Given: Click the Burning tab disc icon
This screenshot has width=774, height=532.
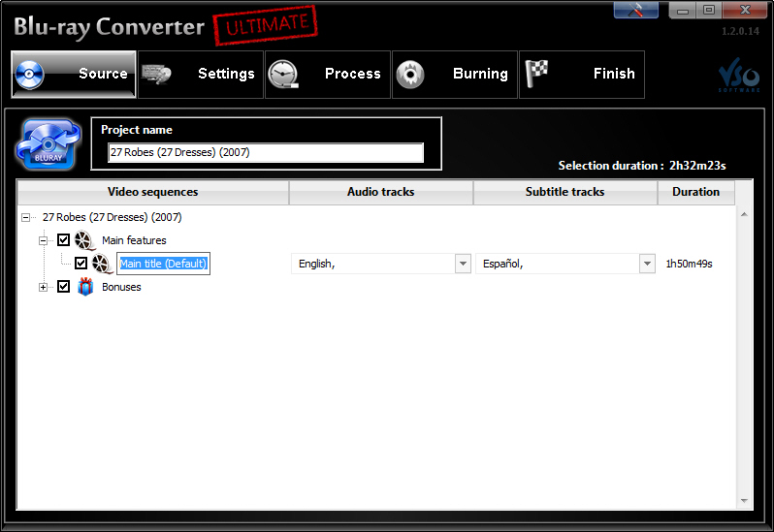Looking at the screenshot, I should click(410, 75).
